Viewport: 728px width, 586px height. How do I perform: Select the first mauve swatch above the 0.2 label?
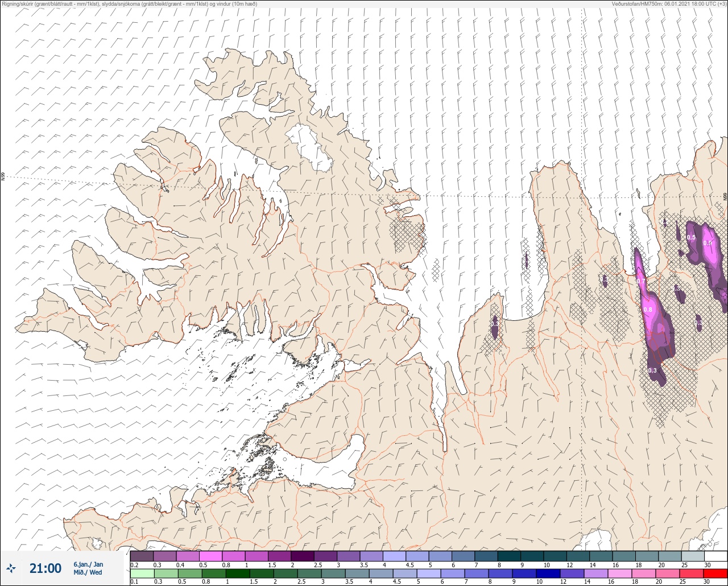coord(142,556)
